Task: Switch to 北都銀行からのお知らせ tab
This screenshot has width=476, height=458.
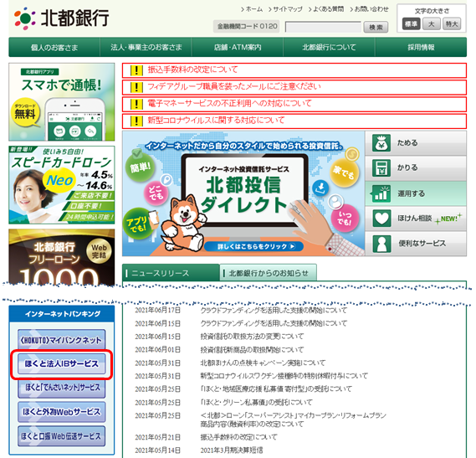Action: pyautogui.click(x=268, y=273)
